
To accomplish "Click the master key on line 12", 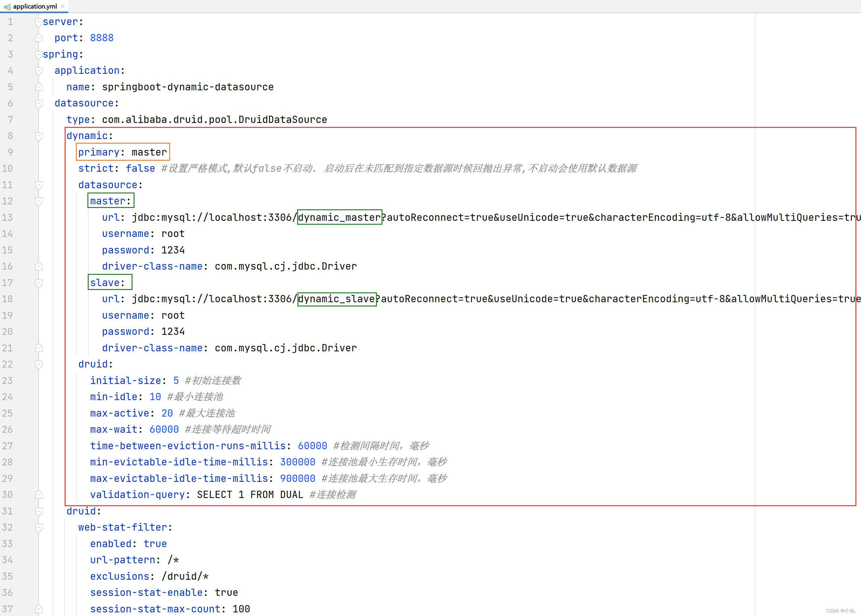I will coord(108,201).
